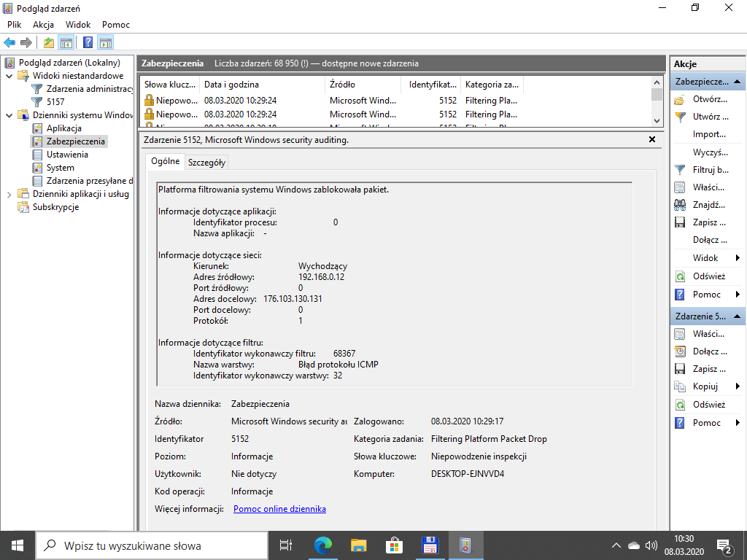The image size is (747, 560).
Task: Toggle the console tree show/hide toolbar button
Action: coord(66,42)
